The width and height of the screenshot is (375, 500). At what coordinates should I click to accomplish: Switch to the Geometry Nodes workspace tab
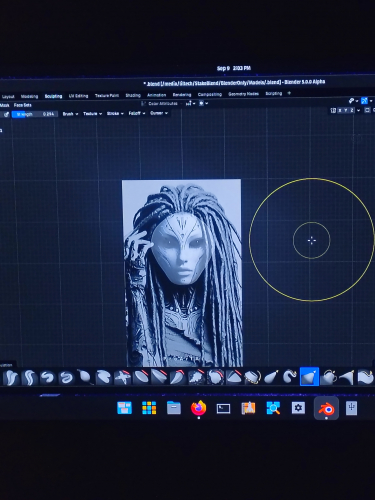tap(243, 94)
